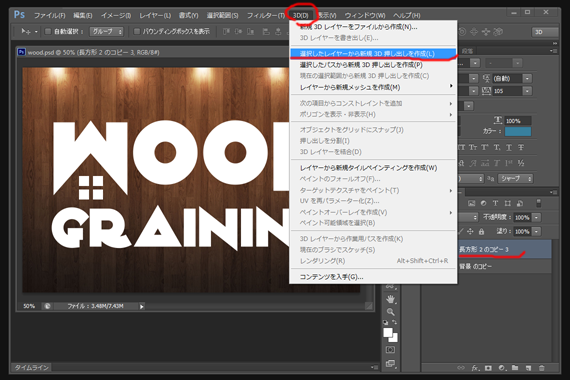Choose 選択したレイヤーから新規 3D 押し出しを作成
Image resolution: width=570 pixels, height=380 pixels.
click(x=373, y=54)
